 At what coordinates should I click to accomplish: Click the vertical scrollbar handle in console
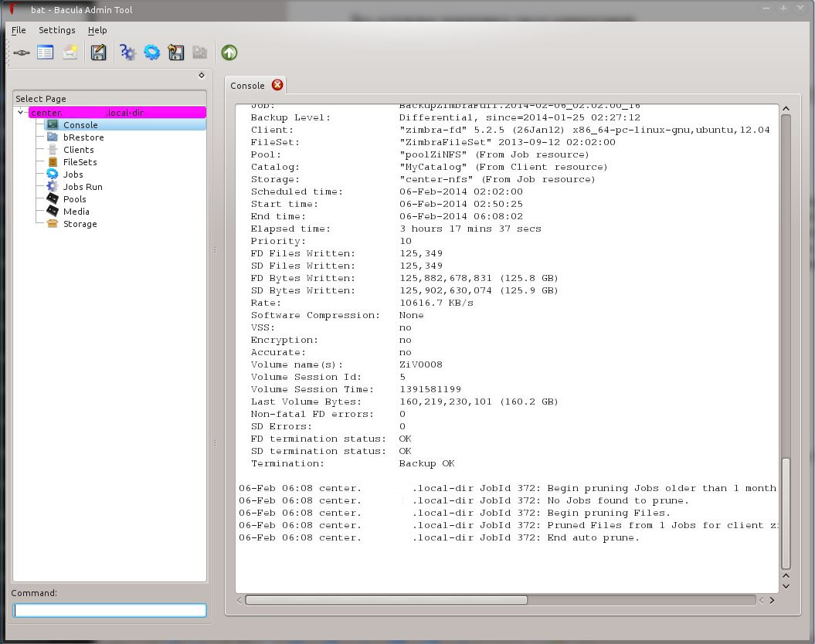point(786,514)
